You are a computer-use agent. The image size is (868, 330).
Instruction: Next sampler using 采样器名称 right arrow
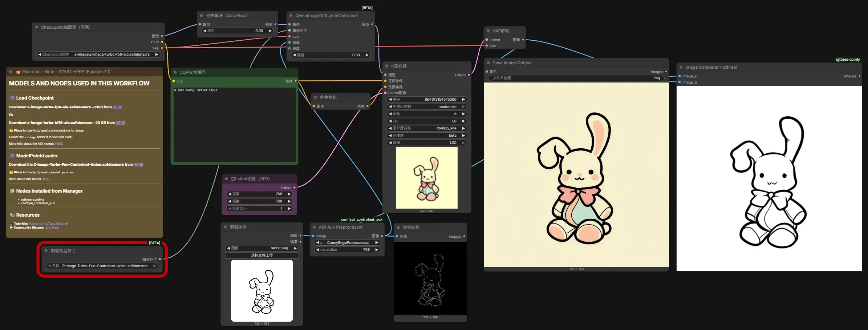[x=463, y=128]
